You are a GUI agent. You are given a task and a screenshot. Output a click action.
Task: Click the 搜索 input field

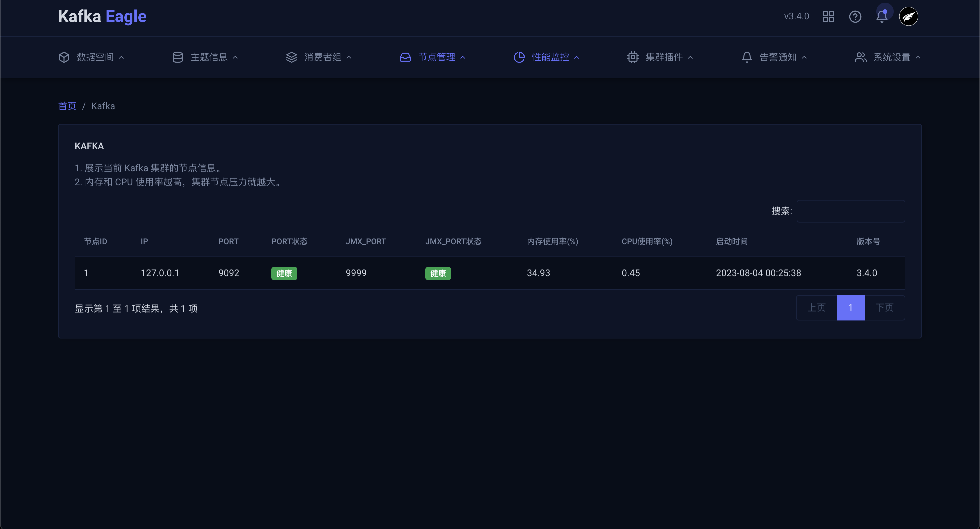(x=851, y=211)
